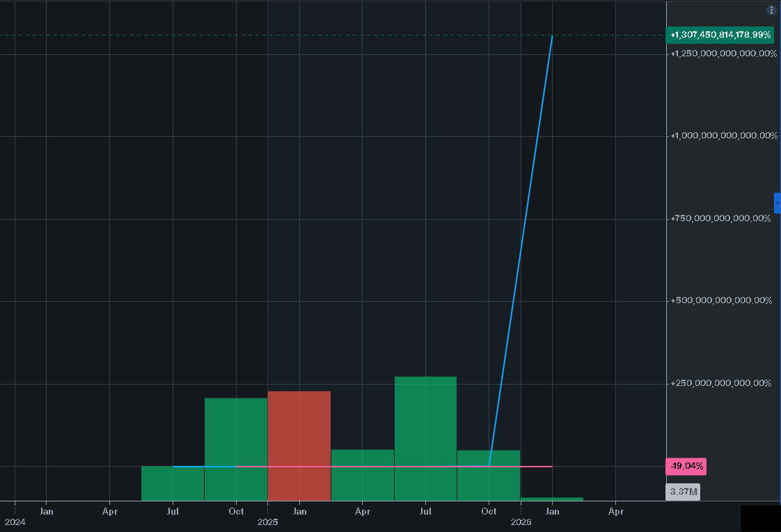Select the red volume bar
The width and height of the screenshot is (781, 532).
pyautogui.click(x=299, y=446)
